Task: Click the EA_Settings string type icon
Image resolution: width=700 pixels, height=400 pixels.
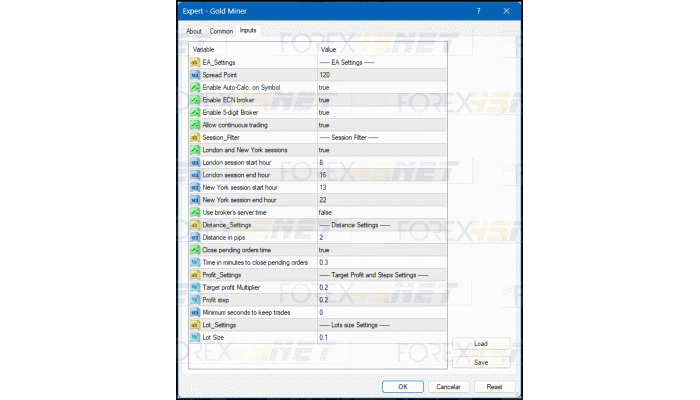Action: (x=194, y=62)
